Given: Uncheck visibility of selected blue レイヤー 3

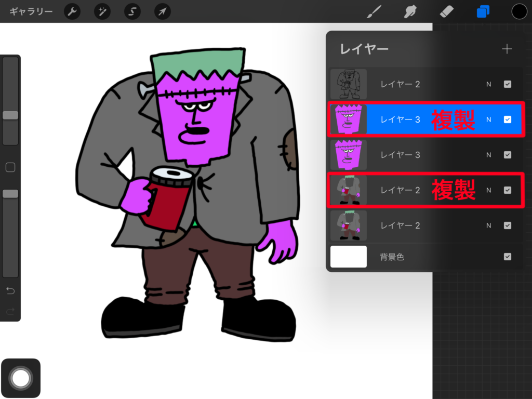Looking at the screenshot, I should point(507,119).
